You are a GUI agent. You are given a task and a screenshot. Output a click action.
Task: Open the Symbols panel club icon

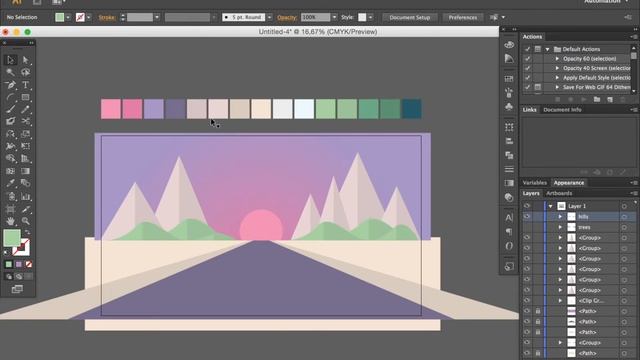pos(509,107)
